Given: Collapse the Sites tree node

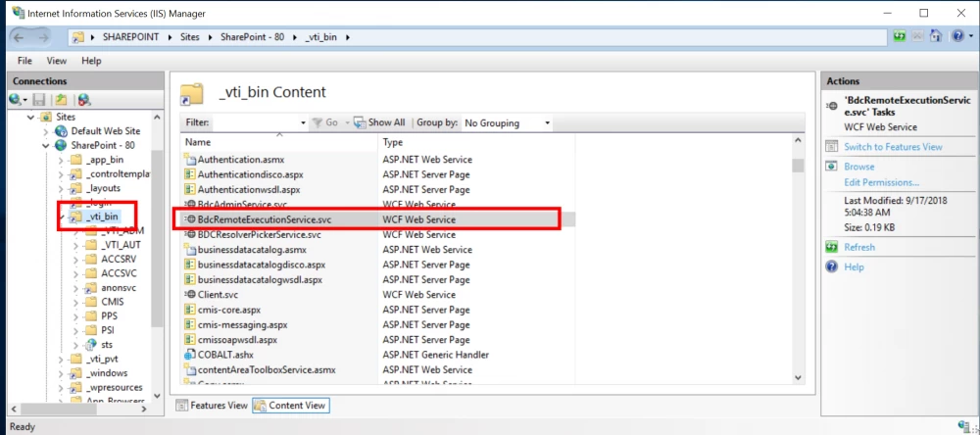Looking at the screenshot, I should [30, 117].
